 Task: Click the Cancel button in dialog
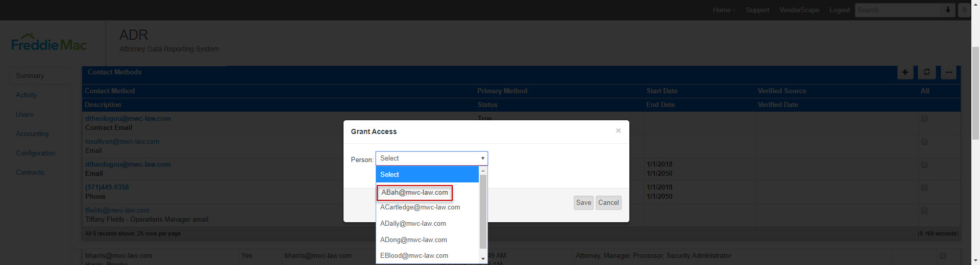(x=608, y=203)
